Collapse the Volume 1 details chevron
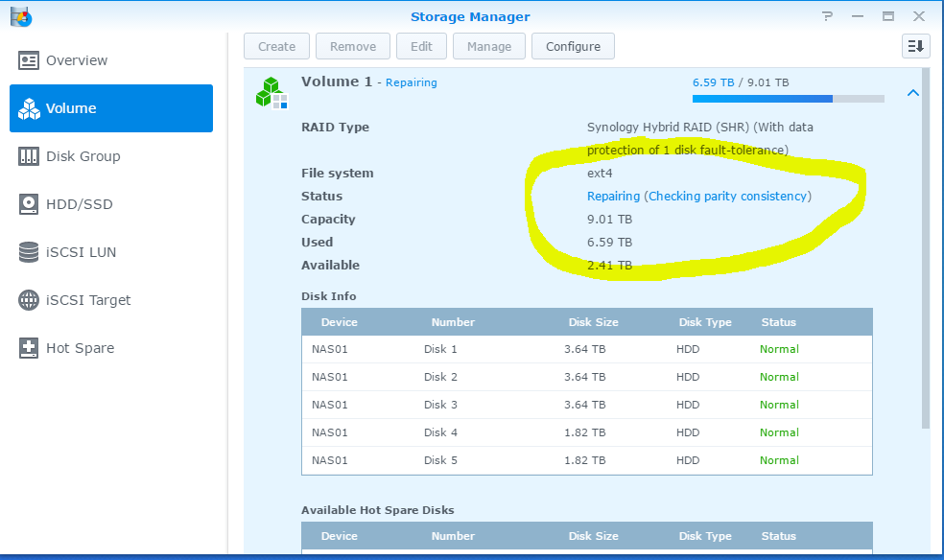 click(x=912, y=93)
